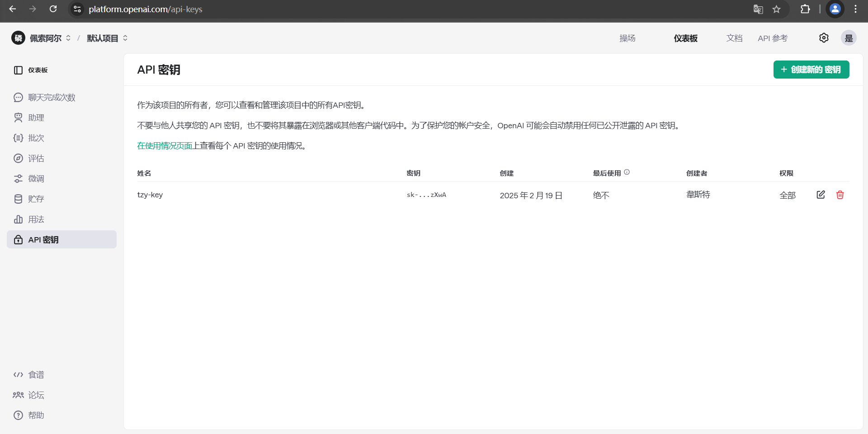Follow the 在使用情况页面 link
The width and height of the screenshot is (868, 434).
point(165,146)
